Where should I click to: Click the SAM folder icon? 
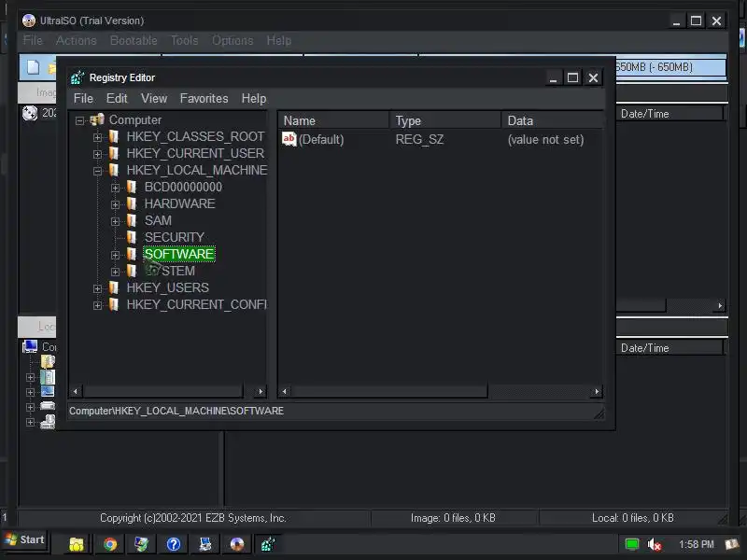pos(132,220)
